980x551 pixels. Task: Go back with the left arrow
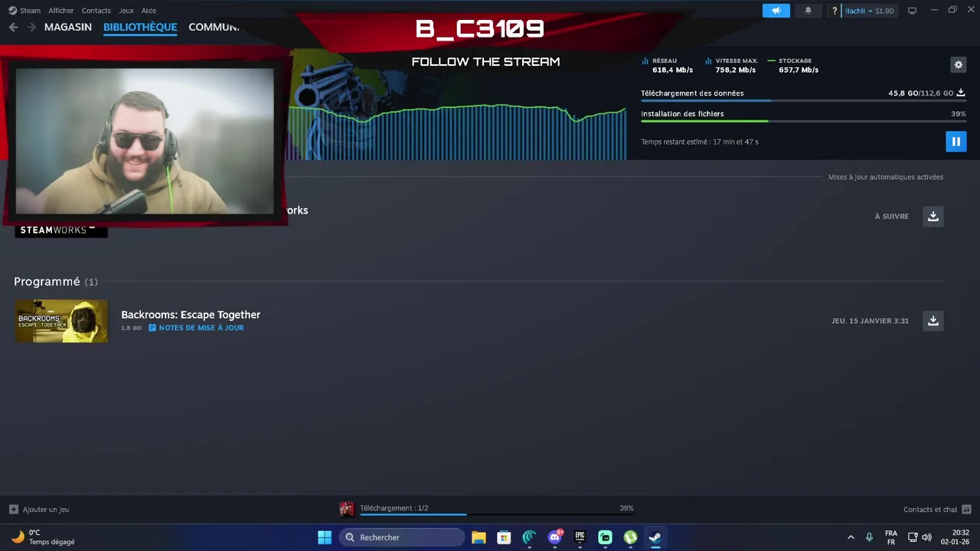[x=13, y=27]
